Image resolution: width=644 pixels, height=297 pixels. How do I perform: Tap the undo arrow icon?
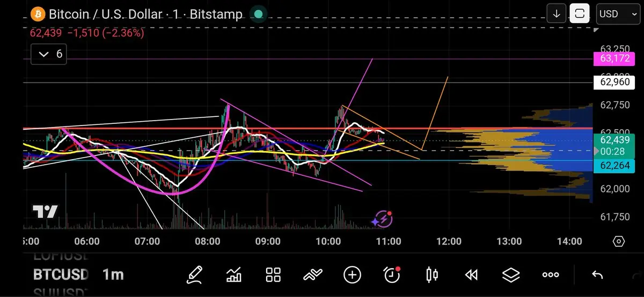click(x=597, y=275)
